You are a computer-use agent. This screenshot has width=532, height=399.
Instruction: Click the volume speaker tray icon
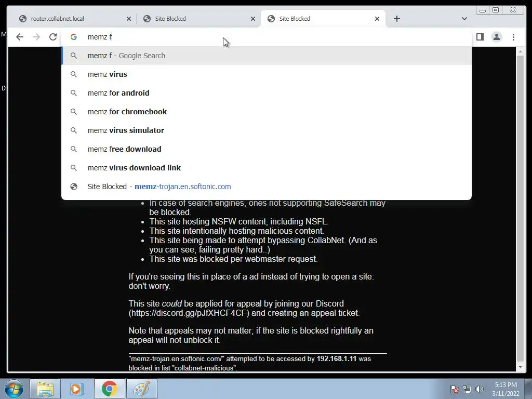coord(479,389)
